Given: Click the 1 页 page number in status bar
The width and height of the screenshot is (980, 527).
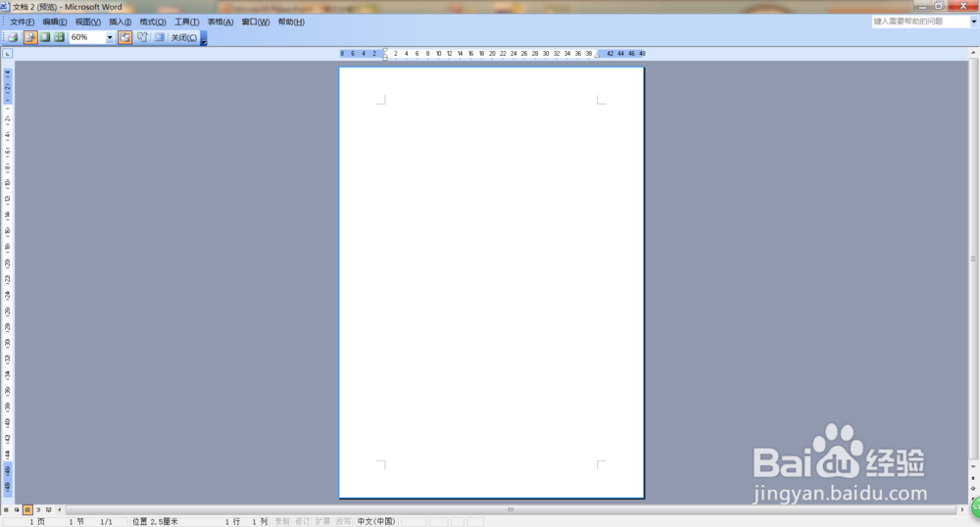Looking at the screenshot, I should click(37, 522).
